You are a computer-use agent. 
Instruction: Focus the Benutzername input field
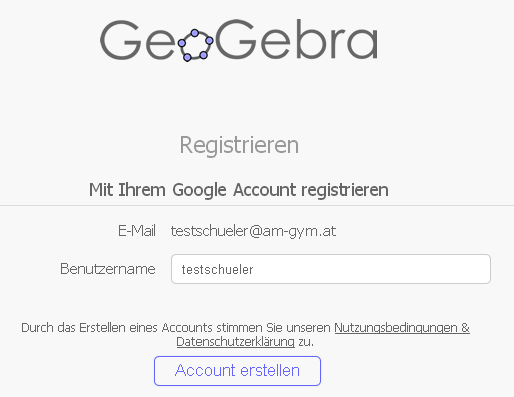pos(331,269)
